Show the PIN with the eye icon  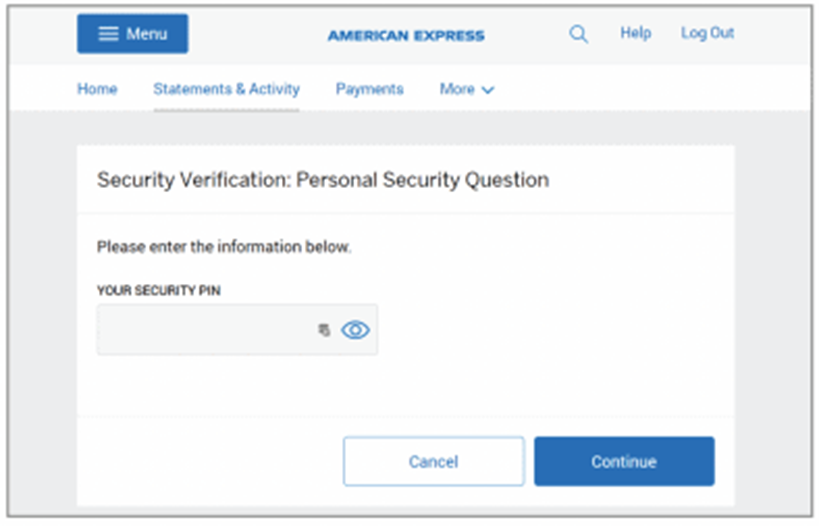pyautogui.click(x=355, y=330)
